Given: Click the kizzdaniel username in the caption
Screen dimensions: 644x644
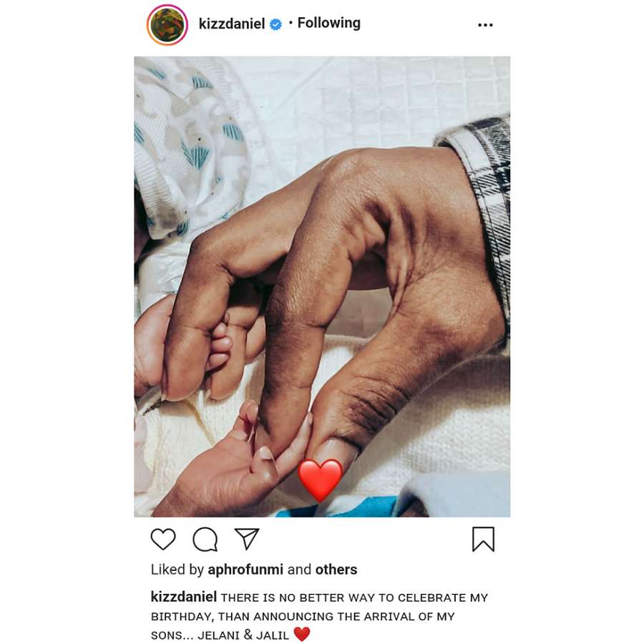Looking at the screenshot, I should tap(184, 597).
